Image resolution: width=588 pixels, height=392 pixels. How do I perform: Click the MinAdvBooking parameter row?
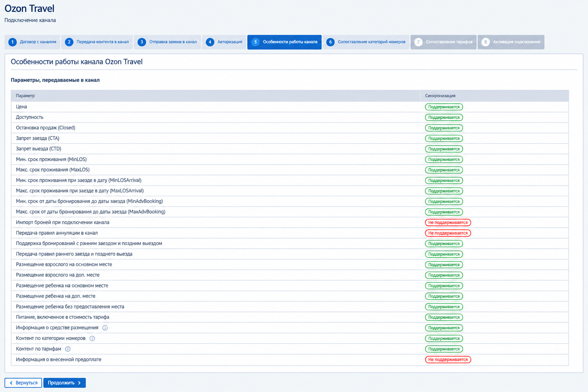tap(290, 201)
